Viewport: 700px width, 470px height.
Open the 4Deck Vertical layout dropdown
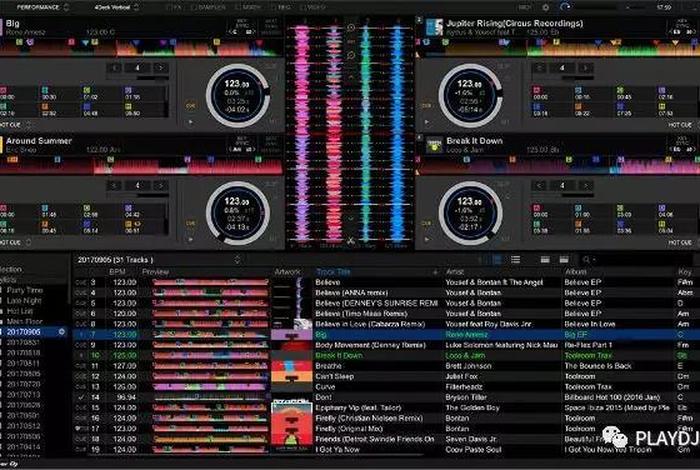click(116, 7)
